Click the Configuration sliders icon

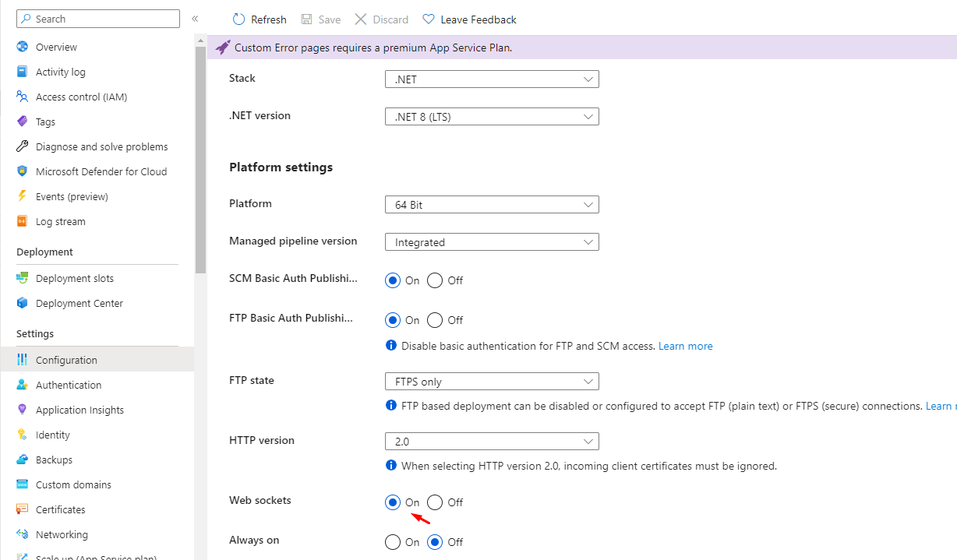point(22,360)
